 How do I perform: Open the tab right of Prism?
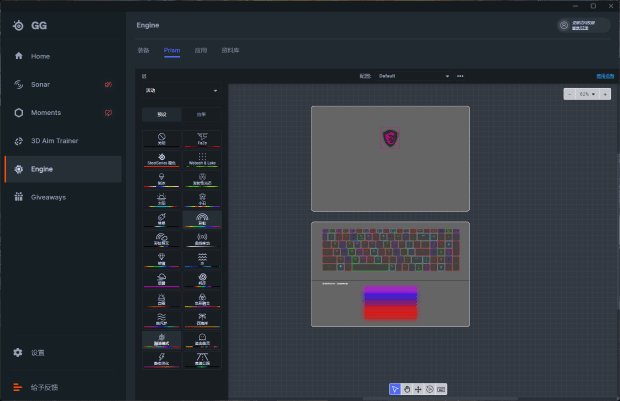[201, 51]
